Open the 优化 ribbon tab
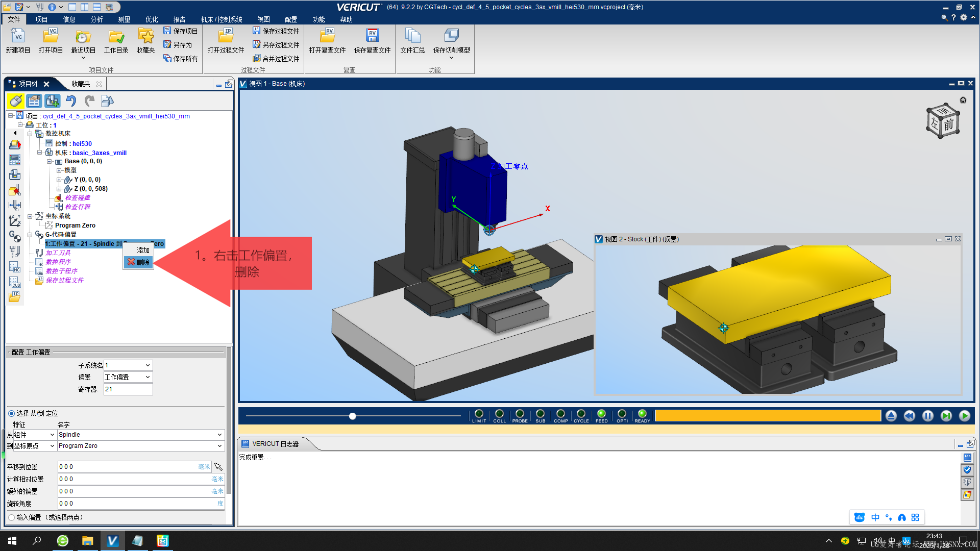980x551 pixels. [152, 19]
